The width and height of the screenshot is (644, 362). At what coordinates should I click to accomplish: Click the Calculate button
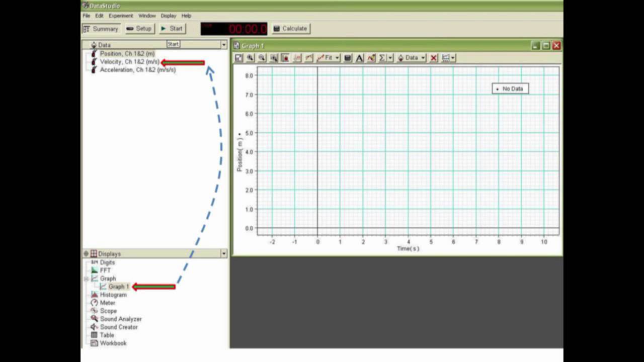290,29
